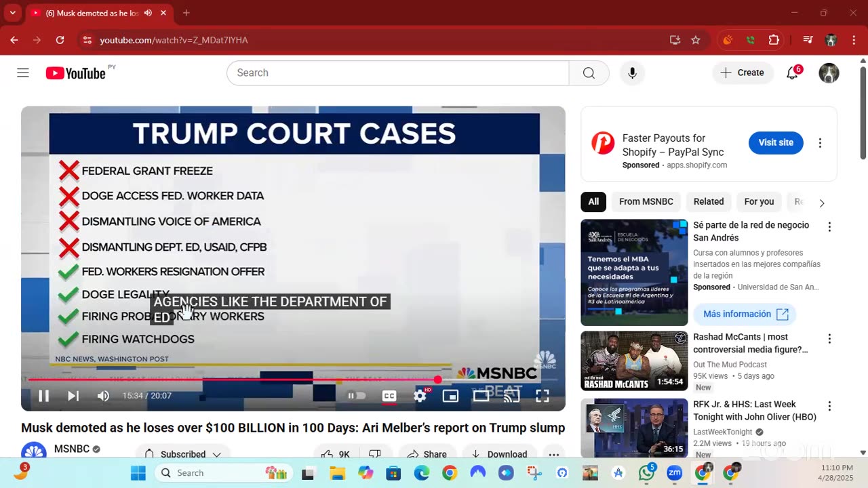
Task: Open Zoom from taskbar
Action: pos(674,473)
